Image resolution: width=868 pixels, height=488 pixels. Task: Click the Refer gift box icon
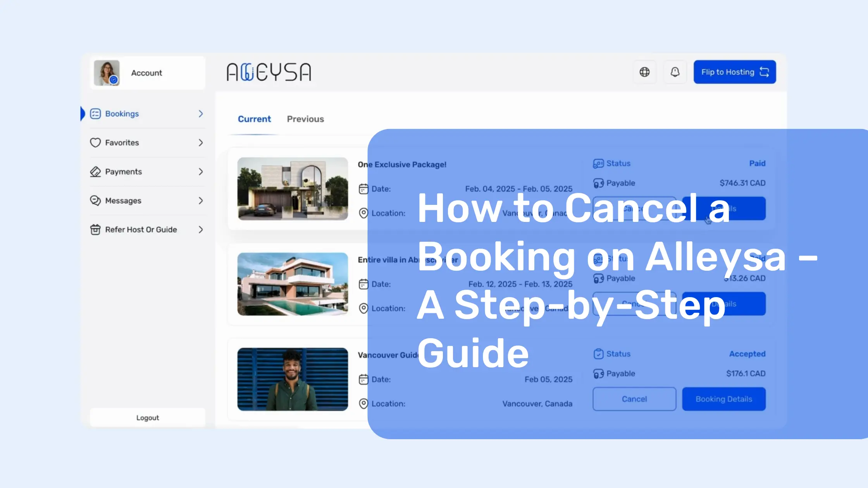[x=95, y=230]
